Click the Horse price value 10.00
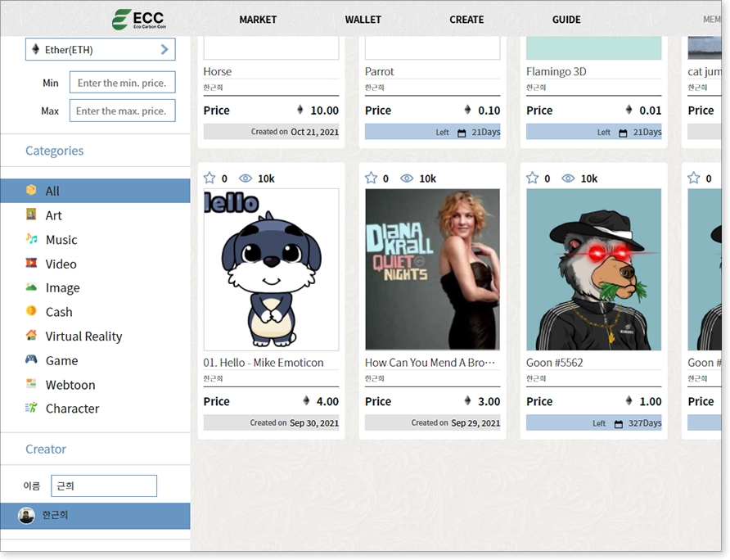The width and height of the screenshot is (730, 560). click(x=325, y=111)
